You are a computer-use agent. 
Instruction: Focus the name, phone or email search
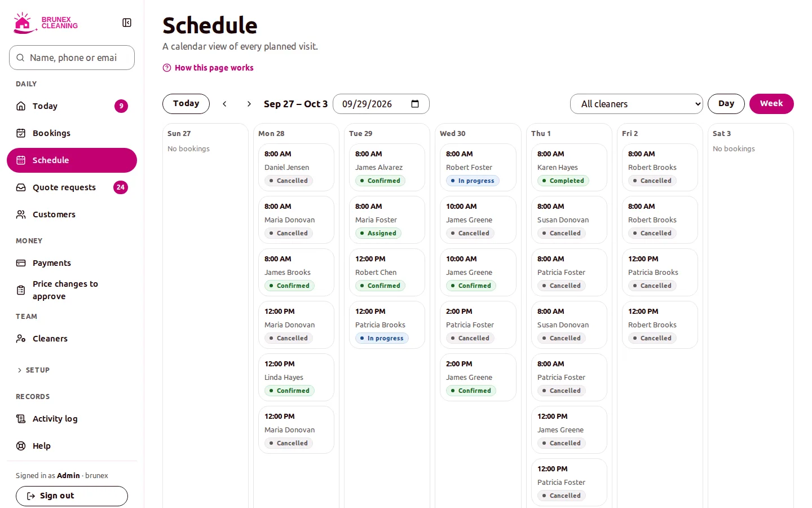72,58
